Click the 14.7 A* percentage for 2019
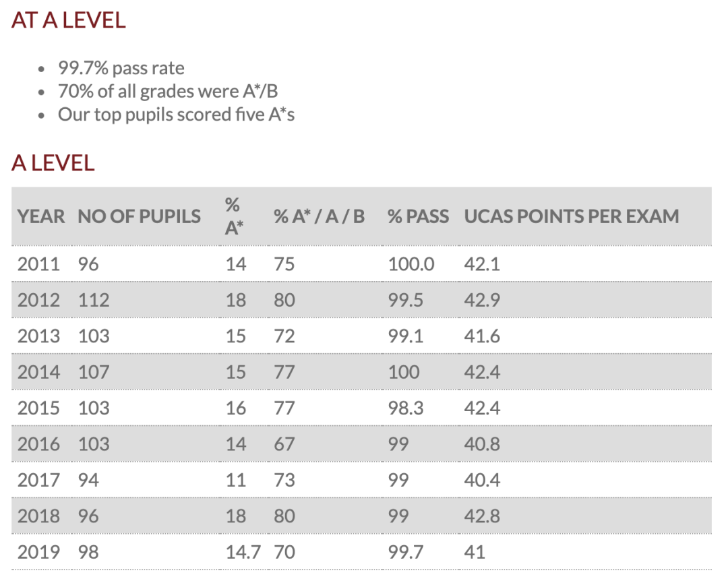 243,553
